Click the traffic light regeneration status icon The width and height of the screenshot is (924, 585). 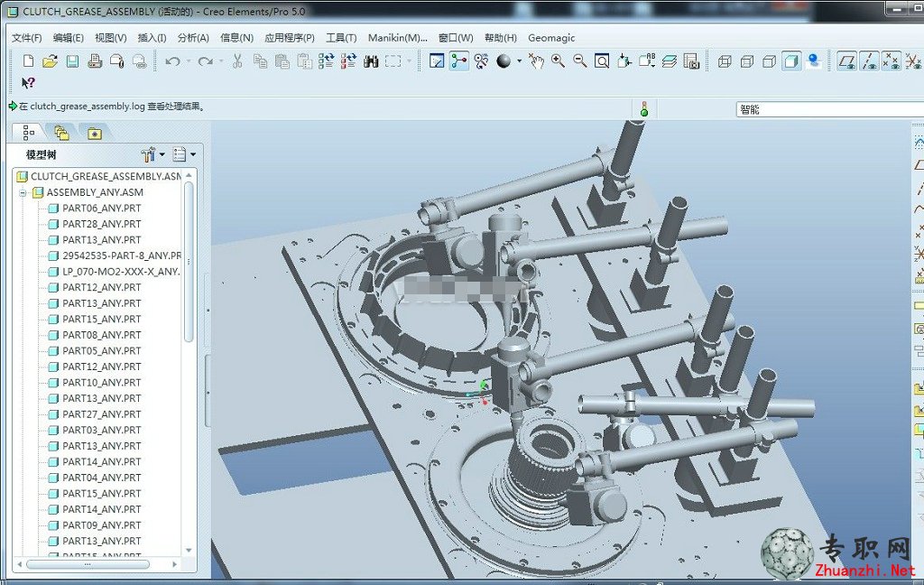point(644,108)
